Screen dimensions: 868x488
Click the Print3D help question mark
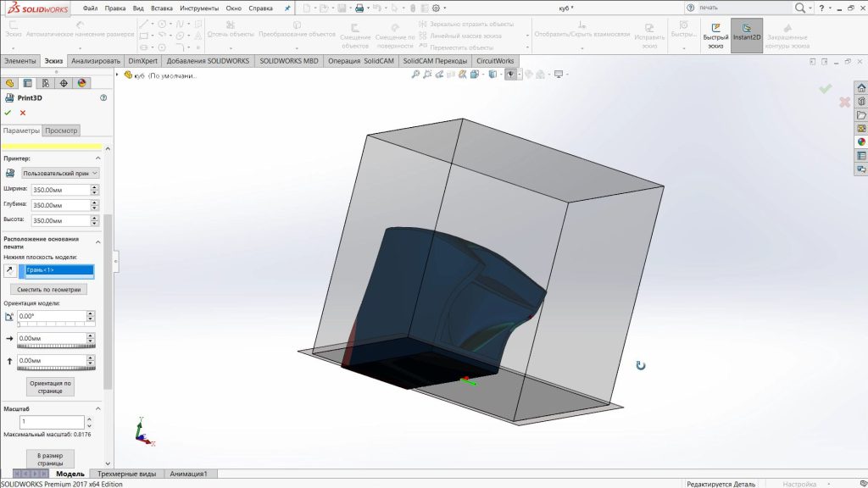[103, 97]
